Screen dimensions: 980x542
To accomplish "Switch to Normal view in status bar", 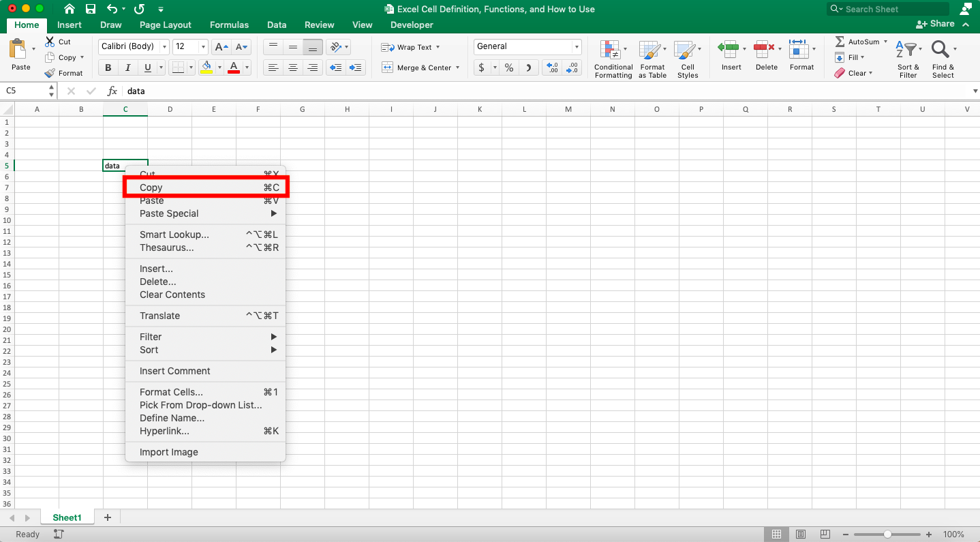I will 776,534.
